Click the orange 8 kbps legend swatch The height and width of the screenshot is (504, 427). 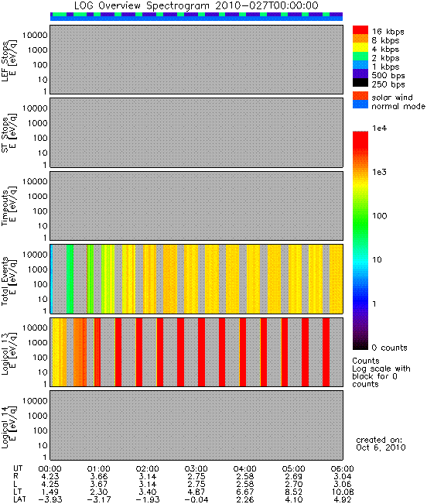click(x=360, y=39)
